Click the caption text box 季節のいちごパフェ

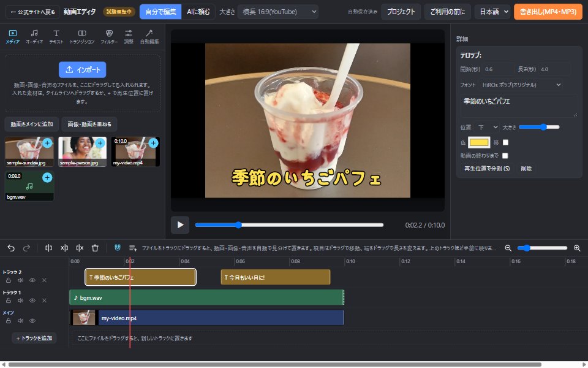(x=519, y=106)
